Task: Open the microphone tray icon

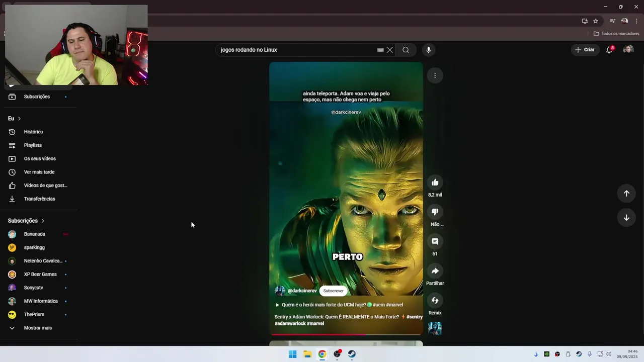Action: tap(589, 354)
